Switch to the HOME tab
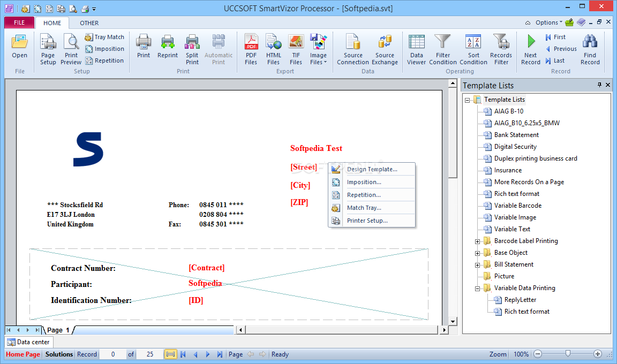Screen dimensions: 617x364 52,23
